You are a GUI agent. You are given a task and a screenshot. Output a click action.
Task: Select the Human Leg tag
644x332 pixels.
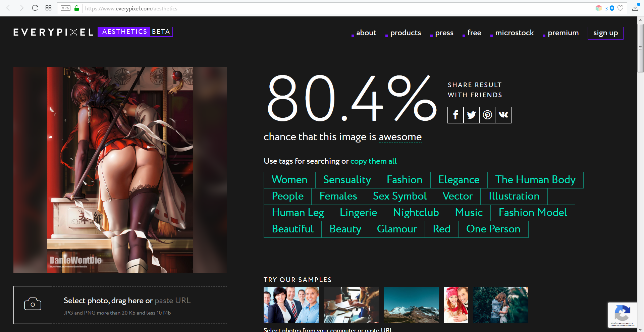(x=298, y=213)
